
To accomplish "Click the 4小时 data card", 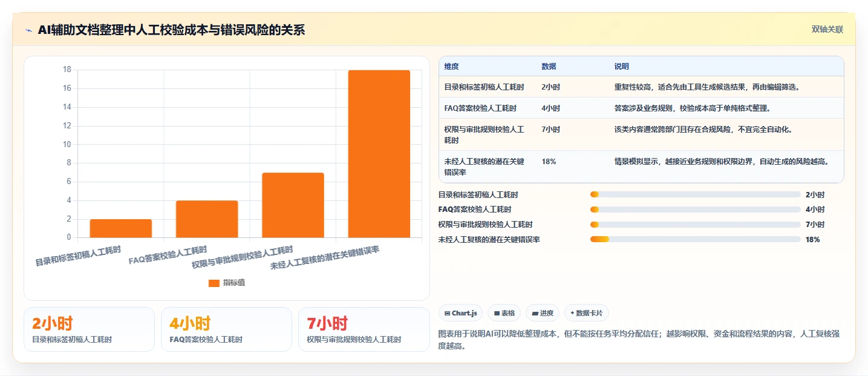I will [x=227, y=329].
